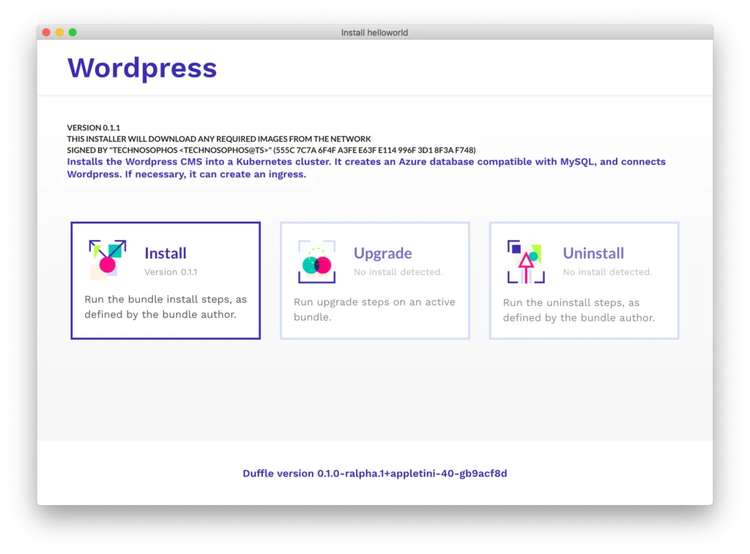Select the Install heading in the first card
Screen dimensions: 750x554
[x=165, y=254]
